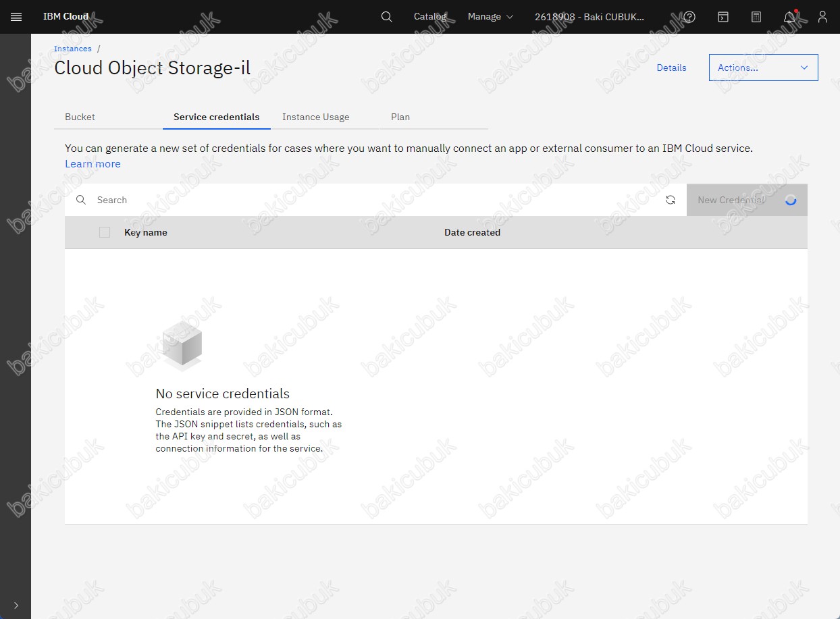Viewport: 840px width, 619px height.
Task: Switch to the Bucket tab
Action: click(x=108, y=117)
